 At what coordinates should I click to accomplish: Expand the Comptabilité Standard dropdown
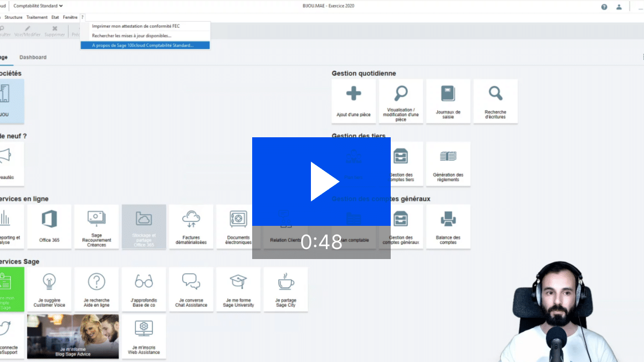point(38,6)
